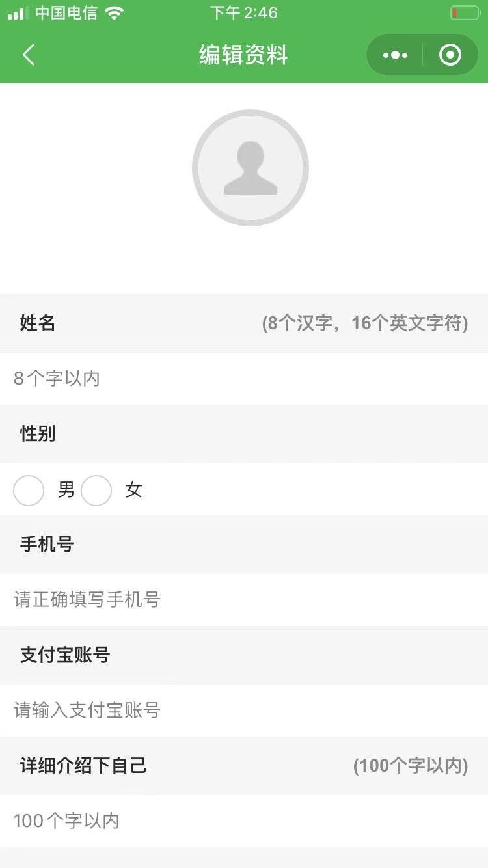Tap the 详细介绍下自己 section label

[x=84, y=766]
